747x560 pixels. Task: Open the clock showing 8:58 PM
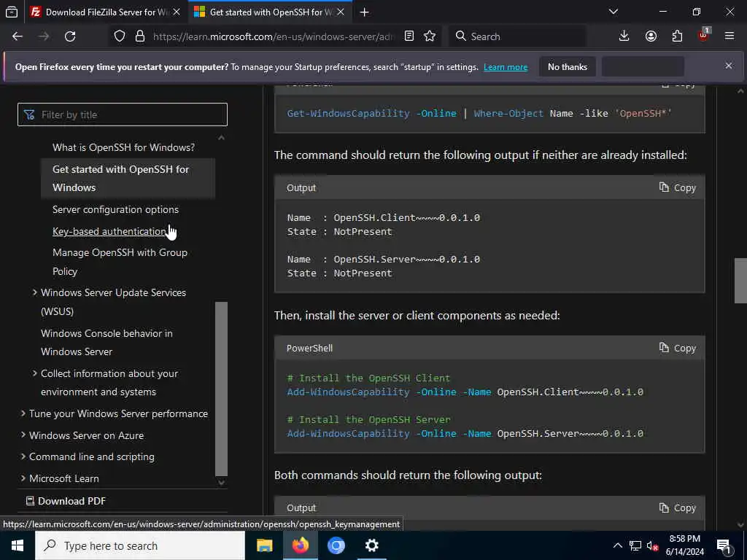684,545
